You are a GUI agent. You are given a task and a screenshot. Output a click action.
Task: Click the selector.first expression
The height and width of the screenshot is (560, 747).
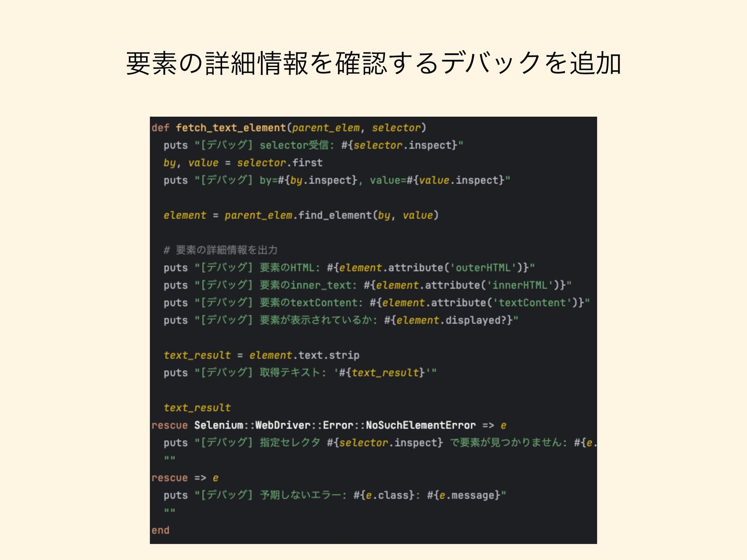(279, 163)
